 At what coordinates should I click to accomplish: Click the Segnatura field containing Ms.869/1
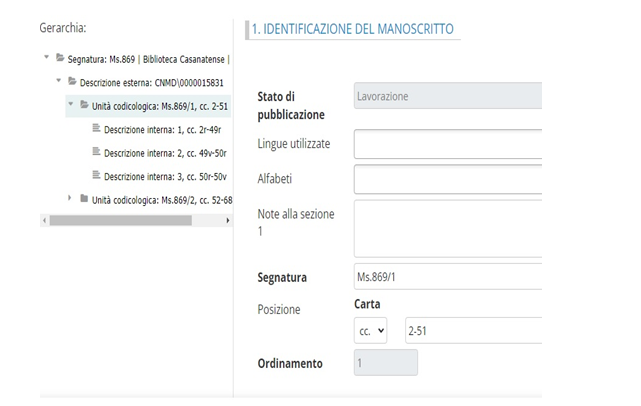[x=447, y=277]
